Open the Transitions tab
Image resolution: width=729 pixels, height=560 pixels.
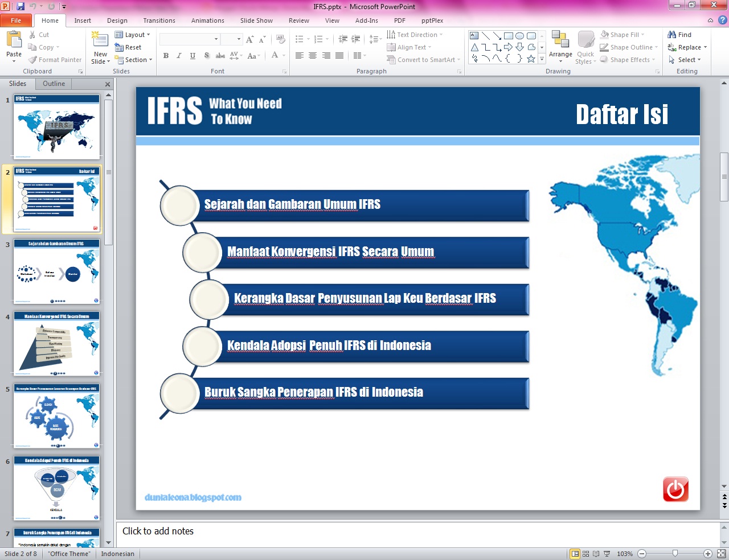(159, 20)
